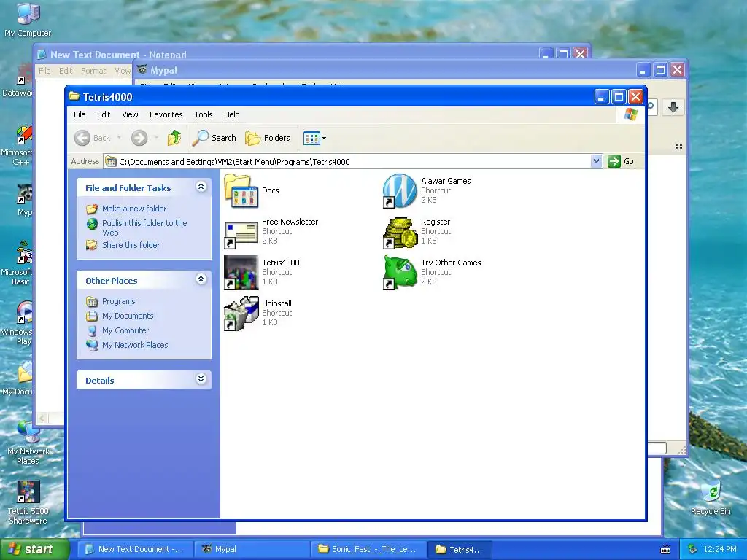Open the Help menu
The height and width of the screenshot is (560, 747).
tap(231, 114)
